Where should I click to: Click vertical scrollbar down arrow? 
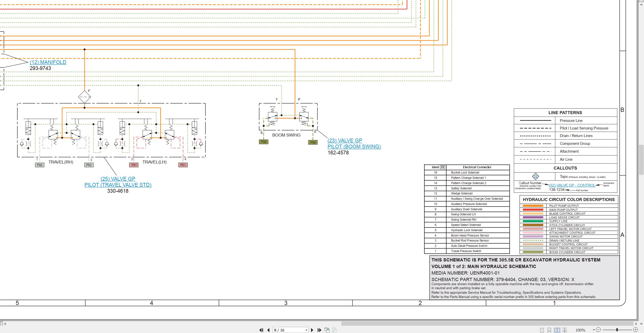click(641, 324)
